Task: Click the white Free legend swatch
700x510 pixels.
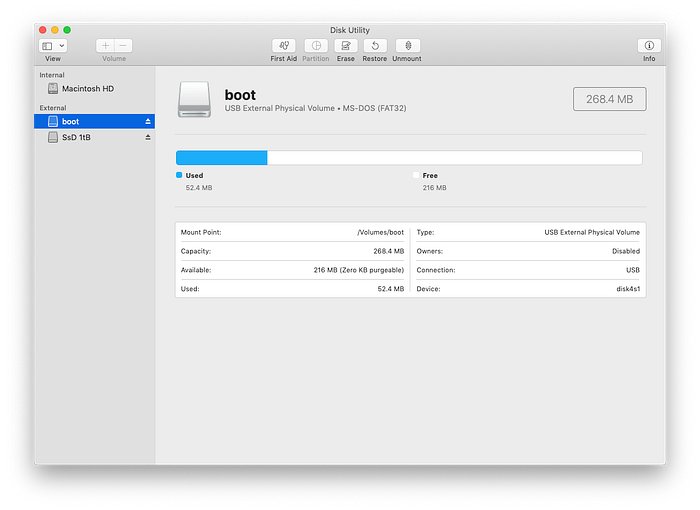Action: (416, 175)
